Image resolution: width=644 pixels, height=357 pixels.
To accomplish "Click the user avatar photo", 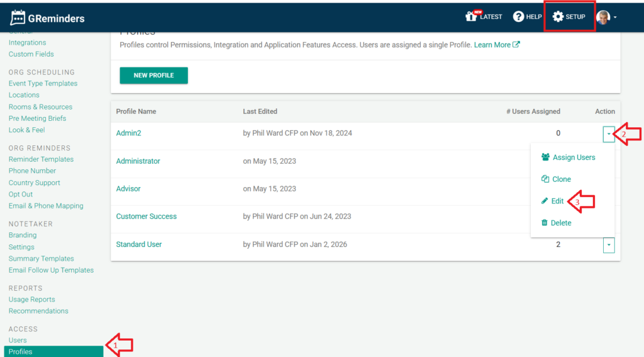I will tap(603, 17).
